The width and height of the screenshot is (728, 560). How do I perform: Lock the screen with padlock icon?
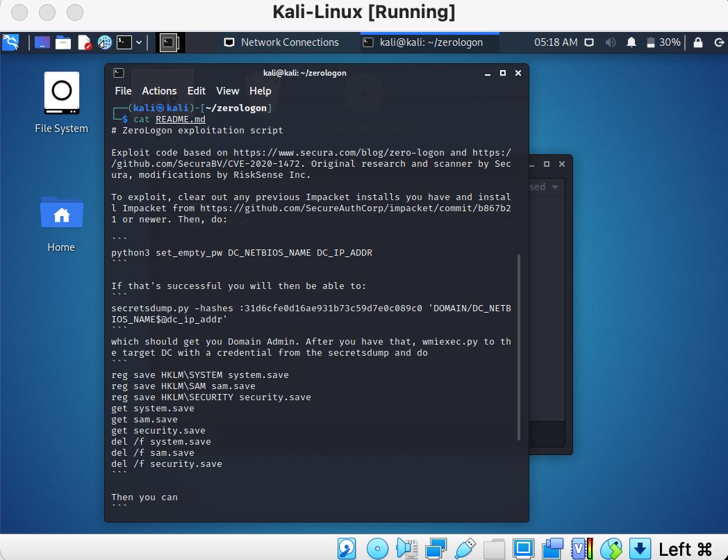coord(698,42)
